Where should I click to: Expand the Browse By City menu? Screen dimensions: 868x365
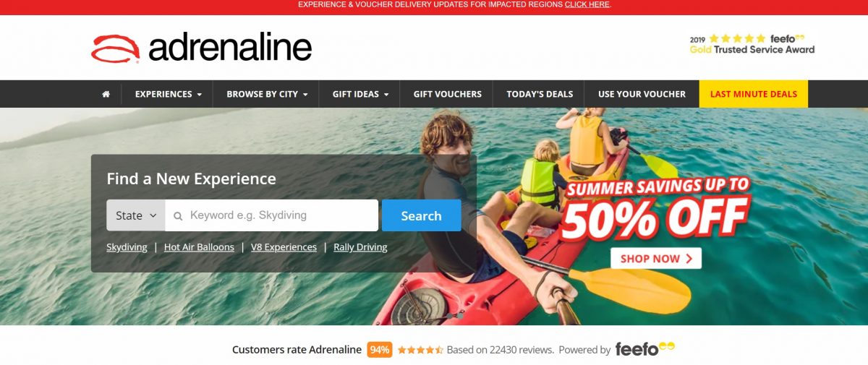[267, 94]
